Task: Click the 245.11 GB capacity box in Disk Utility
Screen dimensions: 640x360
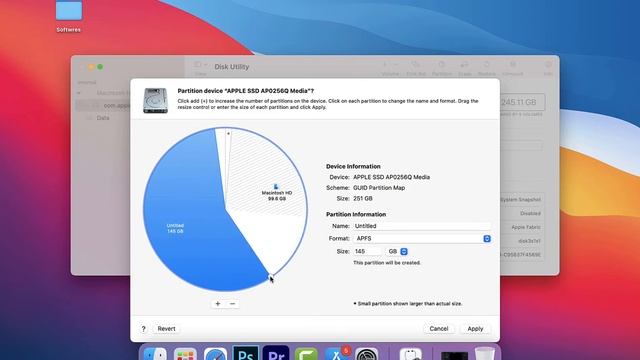Action: coord(519,102)
